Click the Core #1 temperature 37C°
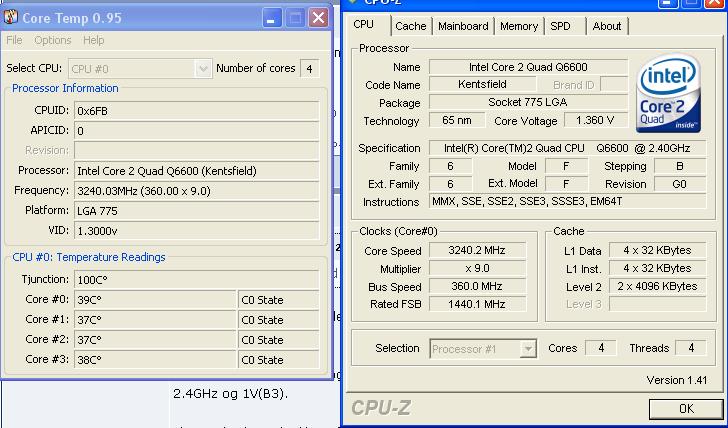This screenshot has height=428, width=728. click(155, 320)
